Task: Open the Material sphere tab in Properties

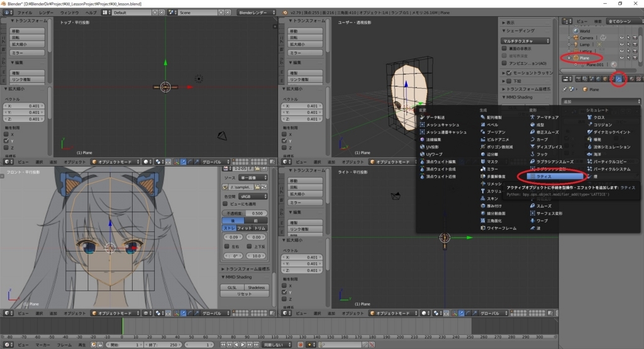Action: pyautogui.click(x=631, y=79)
